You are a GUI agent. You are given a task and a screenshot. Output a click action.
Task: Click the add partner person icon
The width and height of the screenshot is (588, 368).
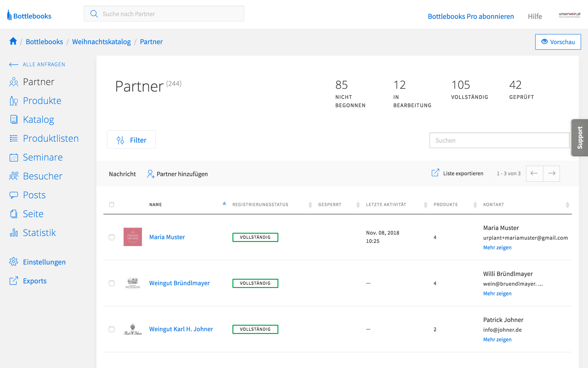151,174
